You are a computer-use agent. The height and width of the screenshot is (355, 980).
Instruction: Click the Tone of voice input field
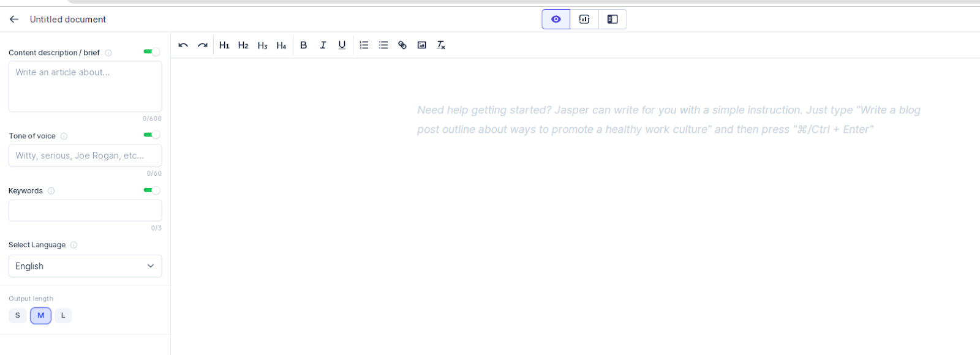click(x=85, y=155)
